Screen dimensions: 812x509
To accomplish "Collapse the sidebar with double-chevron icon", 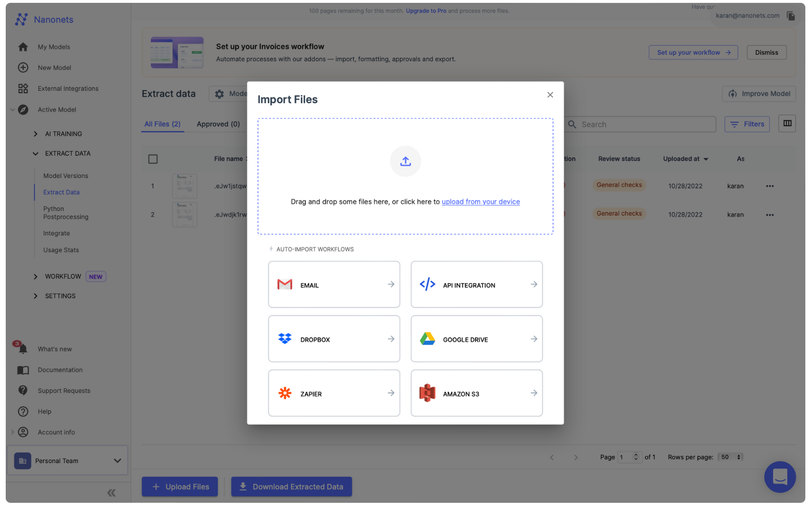I will (111, 493).
